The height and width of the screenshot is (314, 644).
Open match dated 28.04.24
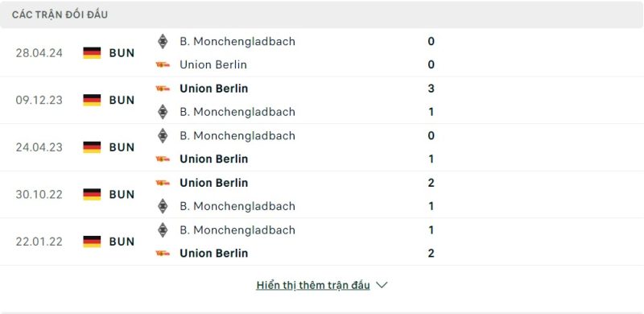[x=39, y=53]
